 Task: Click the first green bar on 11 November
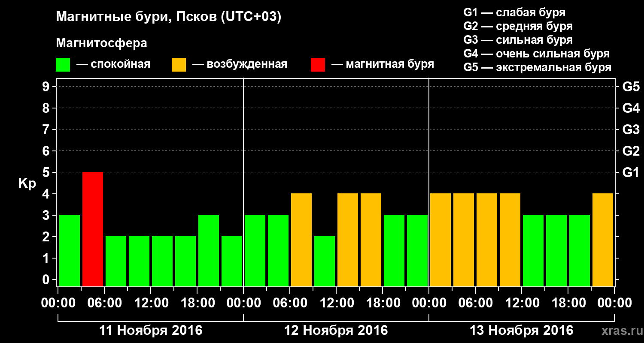pyautogui.click(x=70, y=250)
